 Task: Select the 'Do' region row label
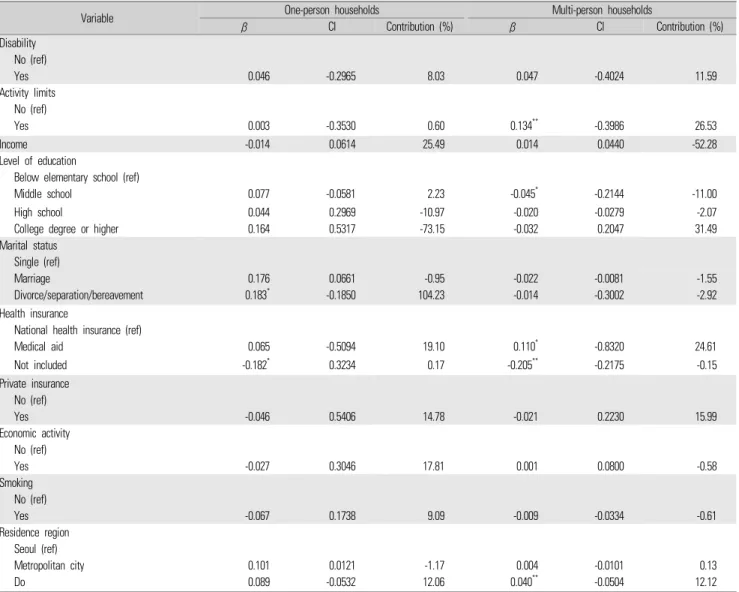(20, 582)
